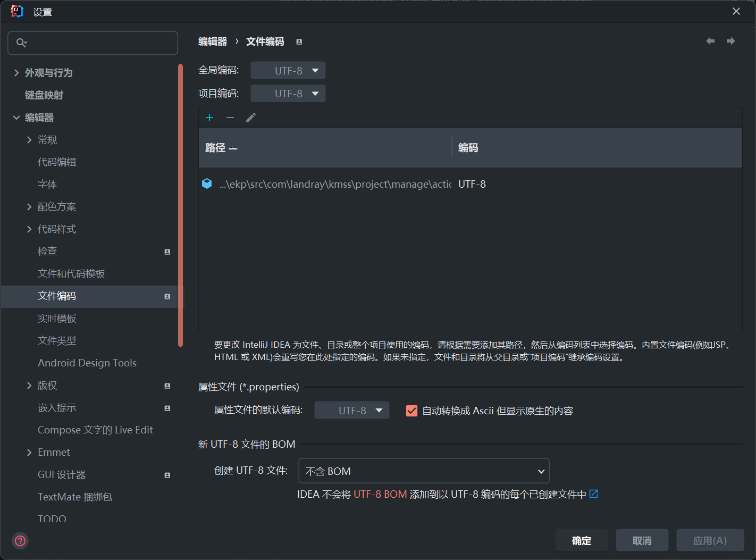The height and width of the screenshot is (560, 756).
Task: Expand 常规 subsection
Action: point(29,140)
